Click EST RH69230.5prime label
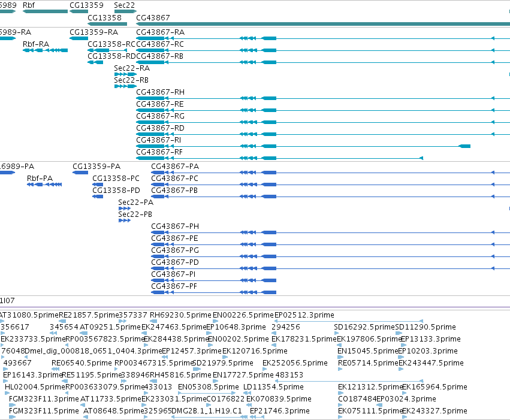510x420 pixels. click(x=180, y=315)
